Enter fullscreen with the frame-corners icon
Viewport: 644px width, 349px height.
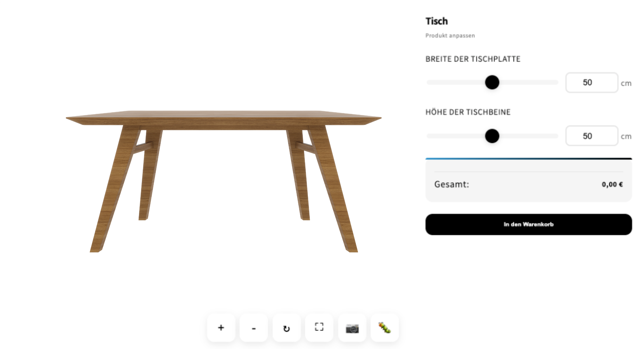pos(319,327)
